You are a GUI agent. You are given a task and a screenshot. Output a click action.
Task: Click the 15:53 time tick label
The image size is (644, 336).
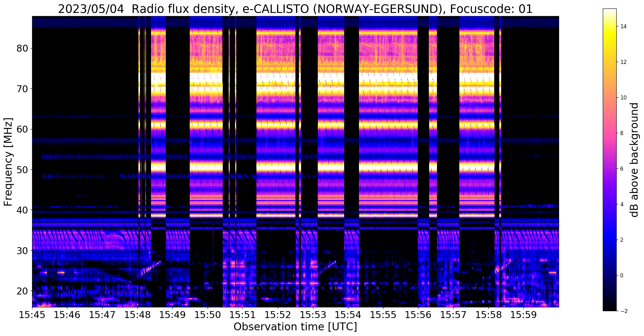tap(313, 314)
